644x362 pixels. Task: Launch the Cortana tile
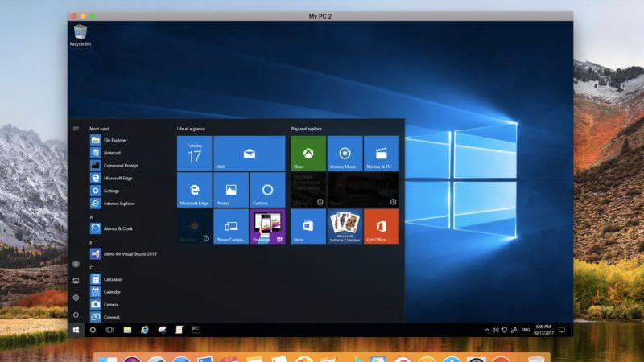(x=267, y=190)
